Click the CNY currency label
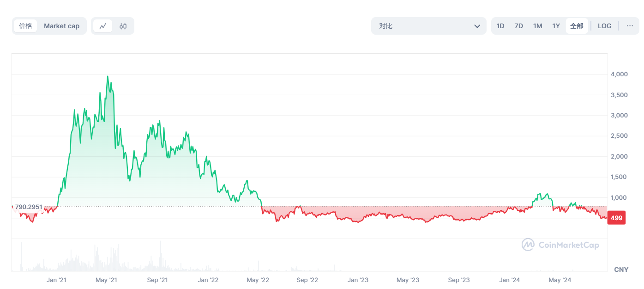This screenshot has height=289, width=644. click(621, 270)
